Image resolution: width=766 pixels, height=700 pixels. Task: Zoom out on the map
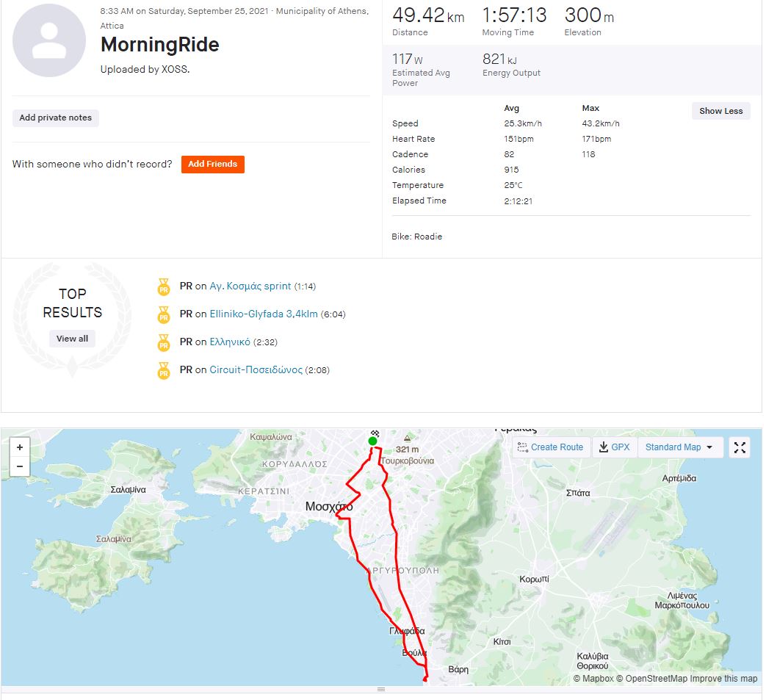pyautogui.click(x=19, y=466)
